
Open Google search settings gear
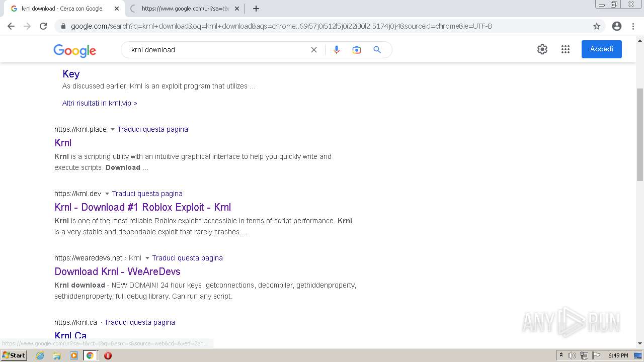[542, 49]
